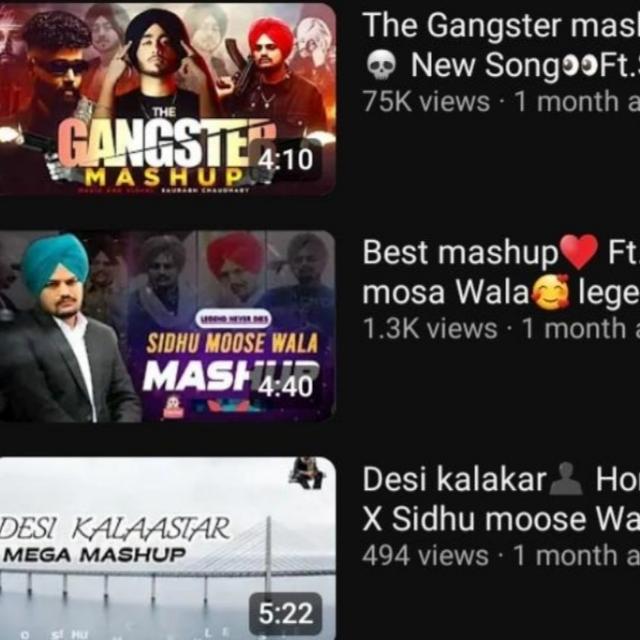Click the 1.3K views metadata line
Screen dimensions: 640x640
[501, 329]
